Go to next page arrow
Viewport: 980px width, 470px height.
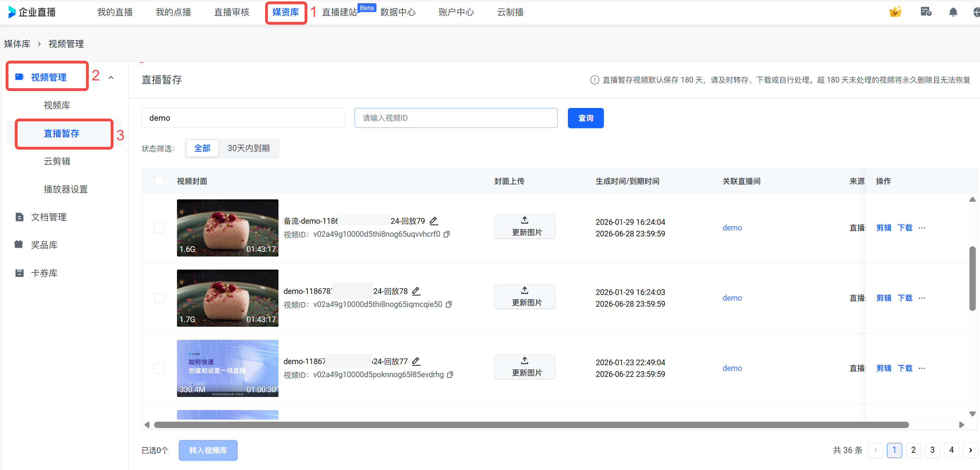(970, 450)
